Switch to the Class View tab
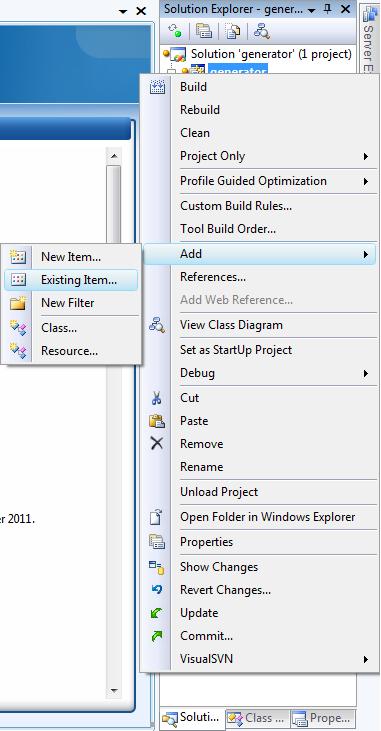The height and width of the screenshot is (731, 381). click(258, 718)
